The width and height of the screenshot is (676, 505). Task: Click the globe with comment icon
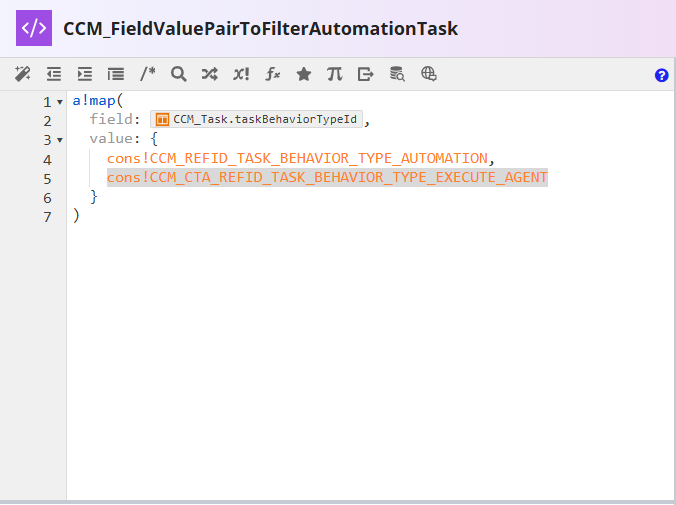[429, 74]
